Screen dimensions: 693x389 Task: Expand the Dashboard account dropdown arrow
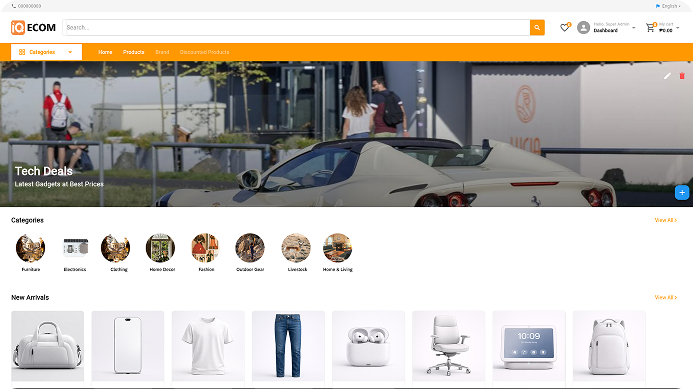[x=634, y=28]
